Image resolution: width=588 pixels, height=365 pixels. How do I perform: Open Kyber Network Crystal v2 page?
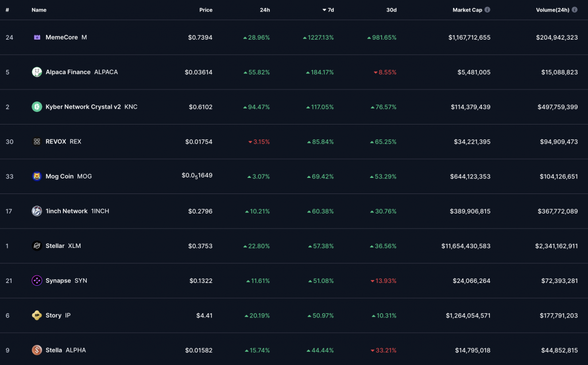pos(83,107)
